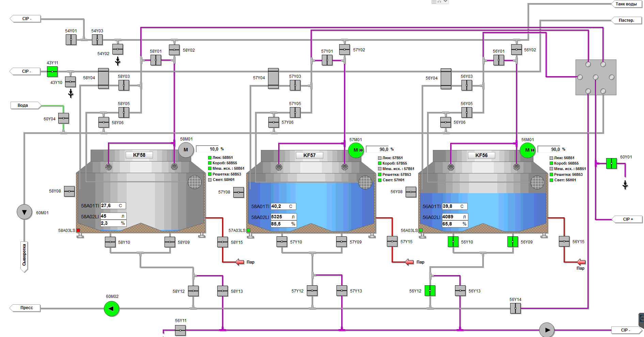The image size is (644, 337).
Task: Open green valve 43Y11 on the CIP line
Action: (52, 71)
